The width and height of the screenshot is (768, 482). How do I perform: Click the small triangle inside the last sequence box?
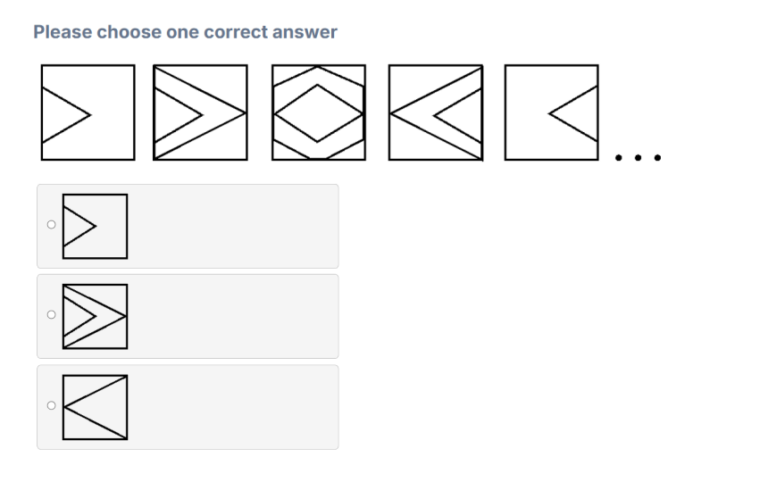(574, 114)
